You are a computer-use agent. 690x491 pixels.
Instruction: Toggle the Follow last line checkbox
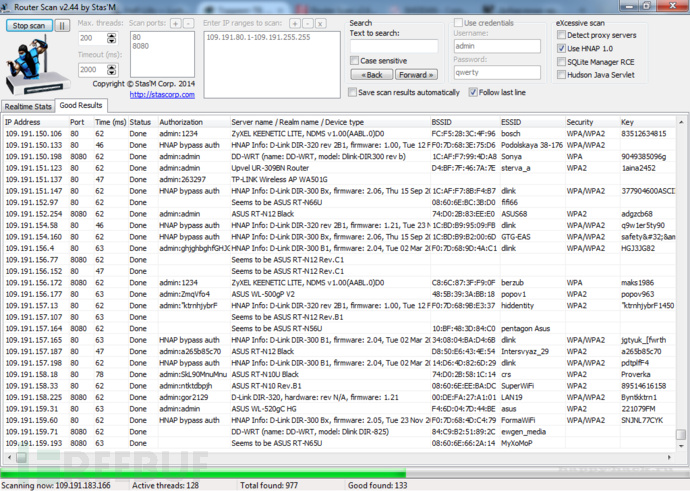[x=473, y=92]
